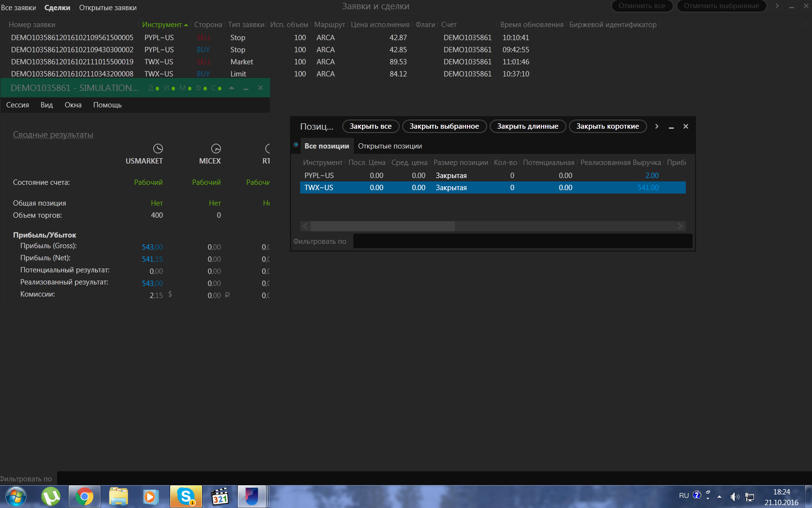812x508 pixels.
Task: Toggle the radio dot beside Все позиции
Action: click(x=296, y=145)
